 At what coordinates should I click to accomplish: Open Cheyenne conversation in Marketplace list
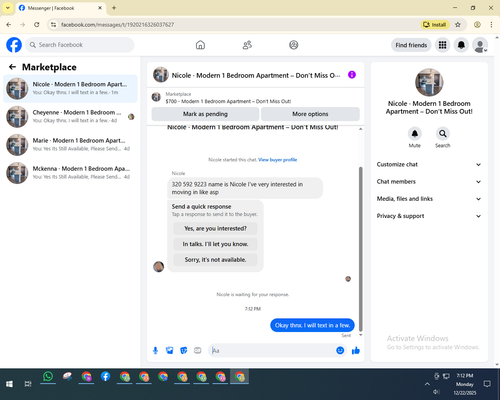(70, 117)
